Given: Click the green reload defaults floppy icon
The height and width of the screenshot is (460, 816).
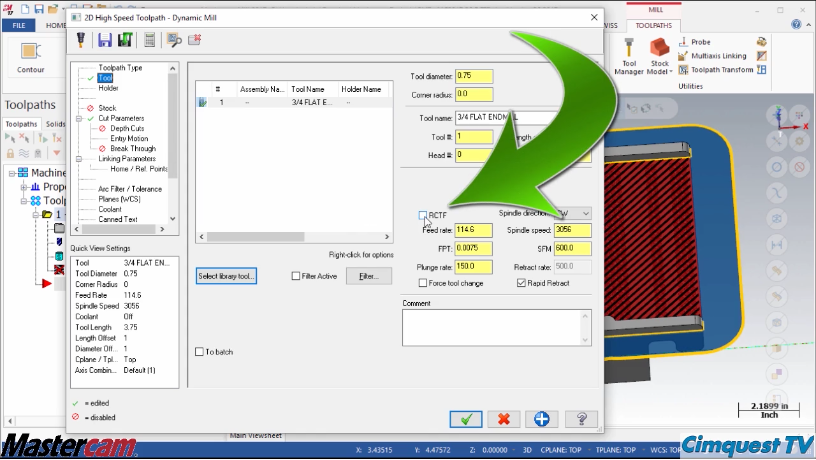Looking at the screenshot, I should click(125, 40).
